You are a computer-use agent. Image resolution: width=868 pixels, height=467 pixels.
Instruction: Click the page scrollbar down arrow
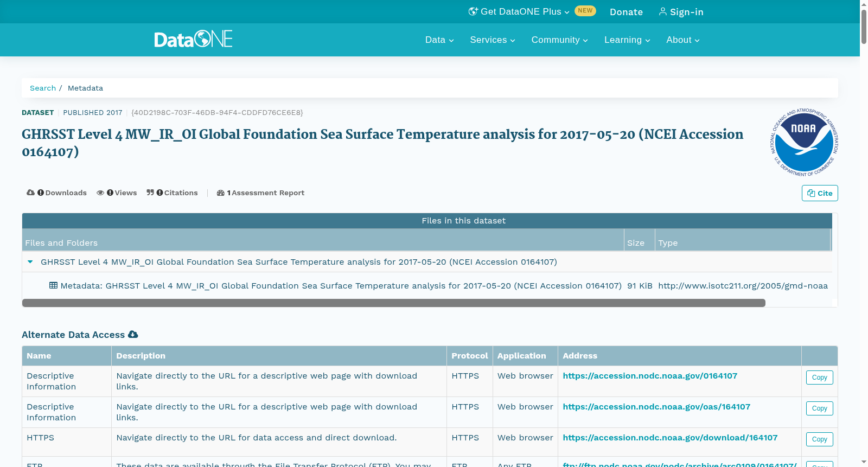click(864, 463)
